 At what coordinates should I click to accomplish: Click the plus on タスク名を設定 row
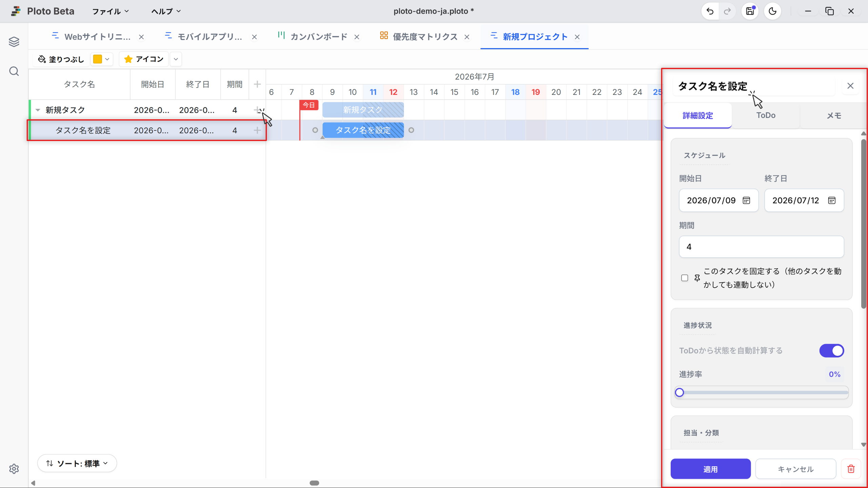coord(257,130)
